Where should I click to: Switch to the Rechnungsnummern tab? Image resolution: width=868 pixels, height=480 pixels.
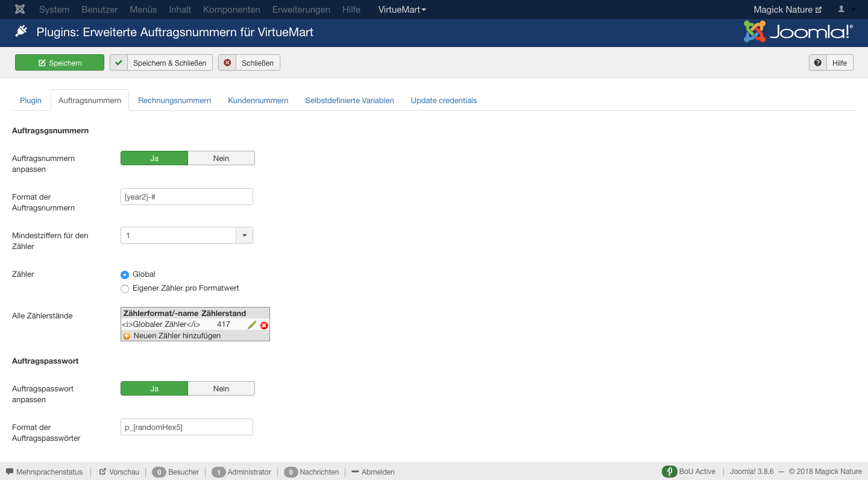[174, 101]
